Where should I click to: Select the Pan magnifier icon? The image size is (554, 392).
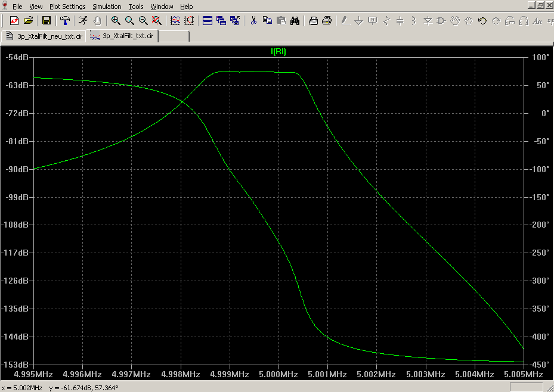click(x=129, y=21)
